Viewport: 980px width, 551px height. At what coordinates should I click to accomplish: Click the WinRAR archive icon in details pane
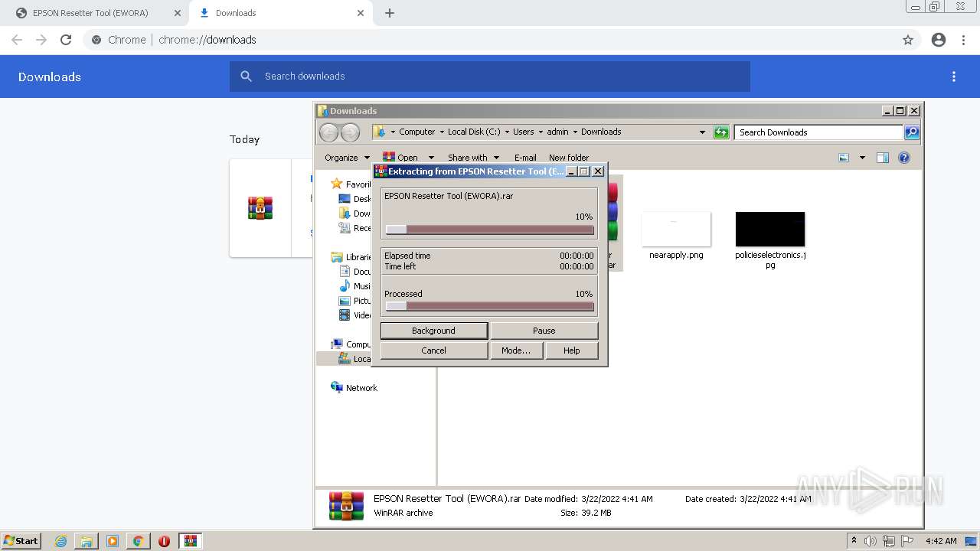pyautogui.click(x=346, y=506)
